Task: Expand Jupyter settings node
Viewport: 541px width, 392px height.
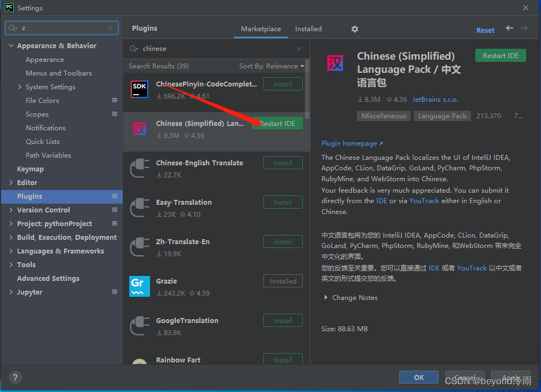Action: click(x=11, y=292)
